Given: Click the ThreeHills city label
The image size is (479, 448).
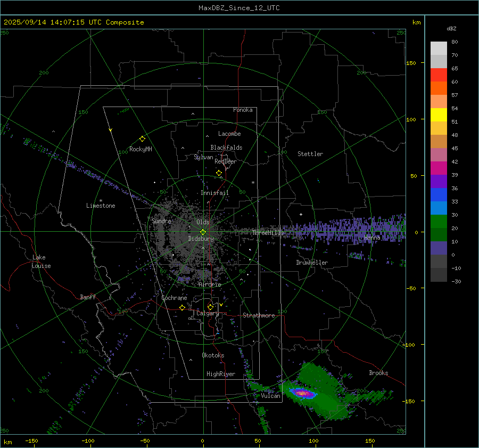Looking at the screenshot, I should pos(268,233).
